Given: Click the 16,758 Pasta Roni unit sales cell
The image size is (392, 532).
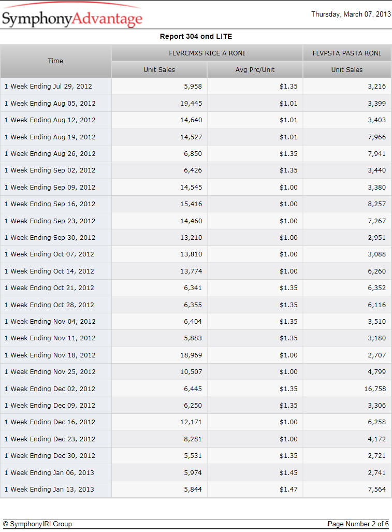Looking at the screenshot, I should pyautogui.click(x=346, y=389).
